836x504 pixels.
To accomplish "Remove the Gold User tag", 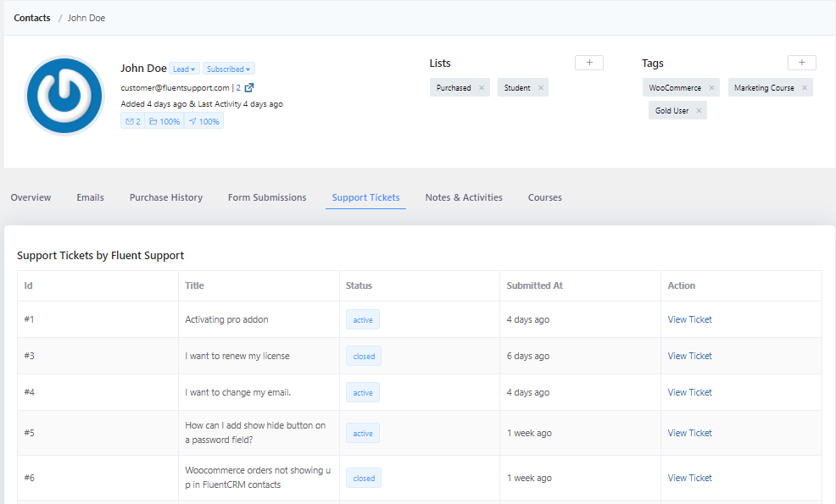I will tap(699, 111).
